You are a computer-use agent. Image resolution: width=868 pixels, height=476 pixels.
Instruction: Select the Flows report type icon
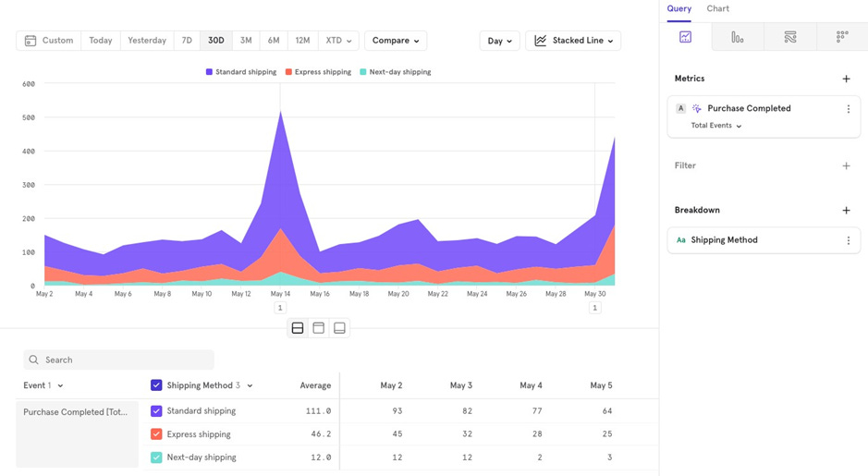(790, 37)
